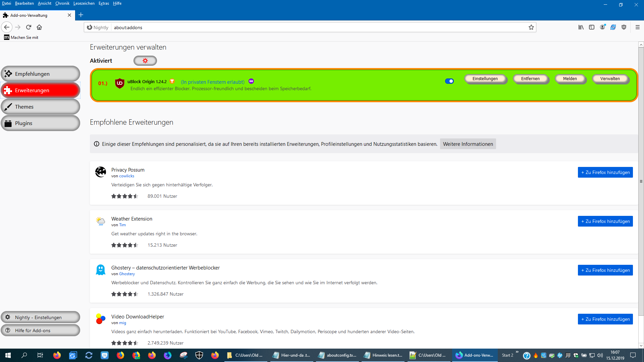
Task: Bookmark page with the star icon
Action: pyautogui.click(x=531, y=27)
